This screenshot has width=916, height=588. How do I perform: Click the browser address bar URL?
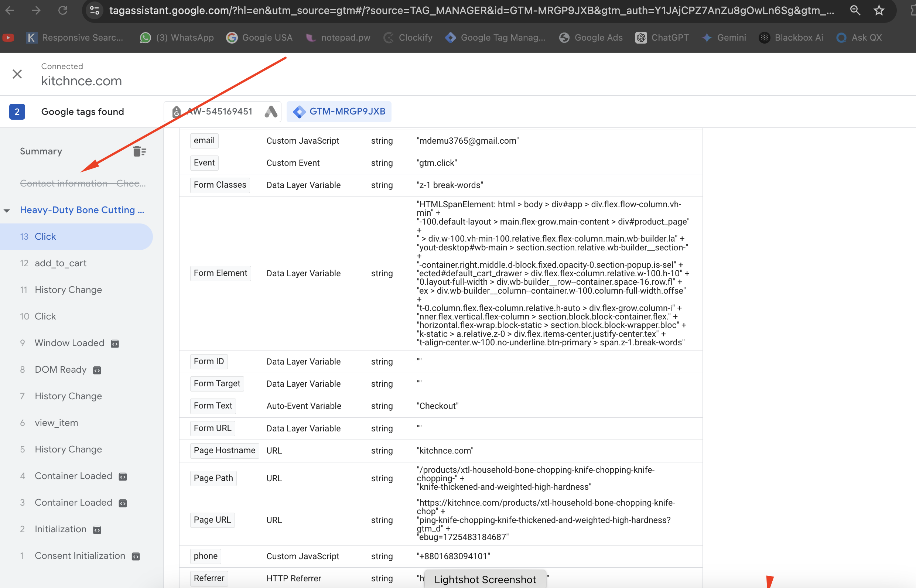coord(472,10)
